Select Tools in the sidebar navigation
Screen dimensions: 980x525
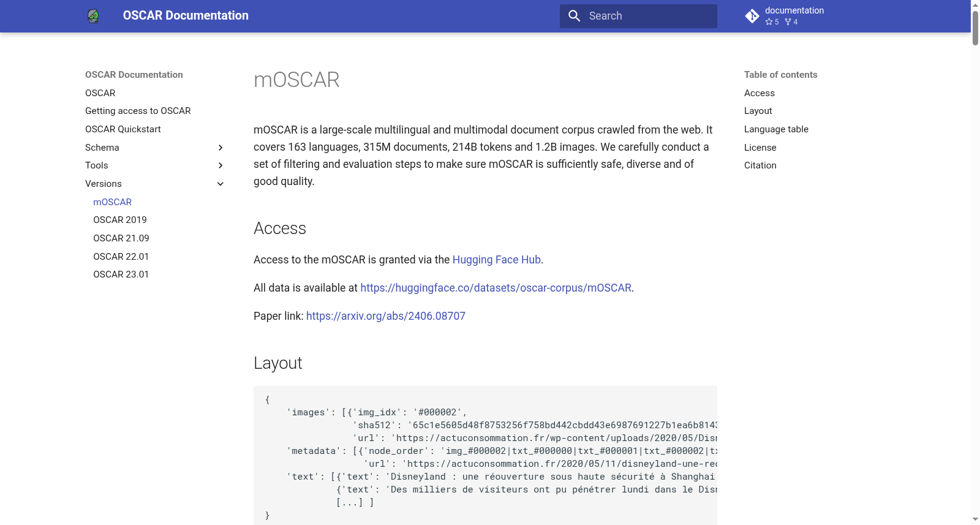(97, 165)
